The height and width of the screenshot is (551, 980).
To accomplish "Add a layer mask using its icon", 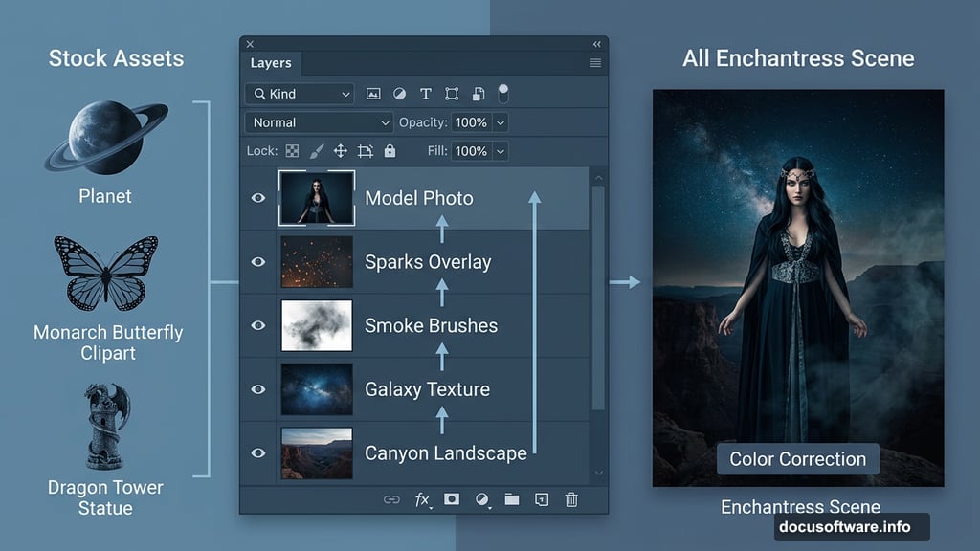I will pyautogui.click(x=452, y=499).
